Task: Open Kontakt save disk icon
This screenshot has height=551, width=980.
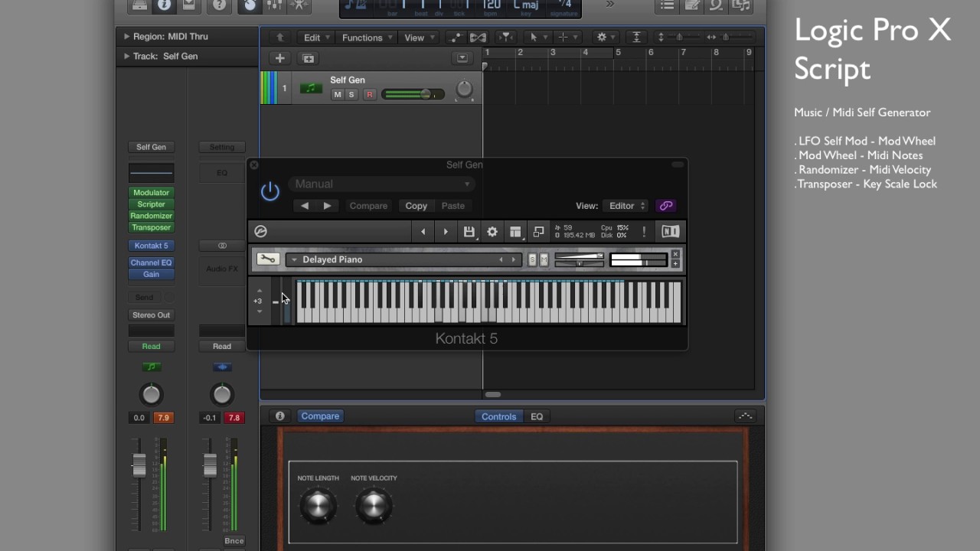Action: coord(469,231)
